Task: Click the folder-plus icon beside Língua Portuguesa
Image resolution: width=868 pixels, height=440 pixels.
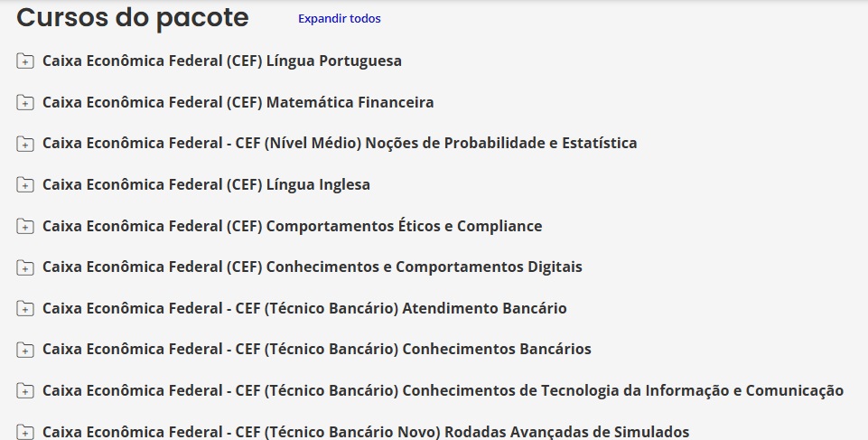Action: 25,61
